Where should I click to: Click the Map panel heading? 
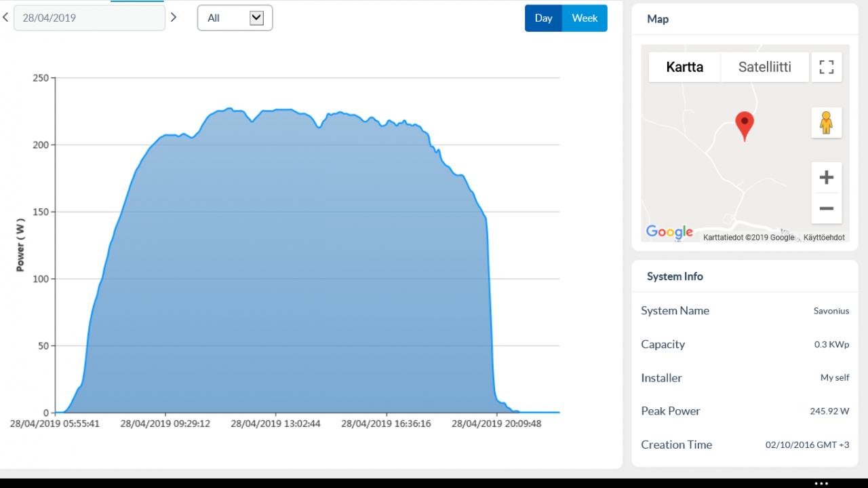pyautogui.click(x=658, y=19)
